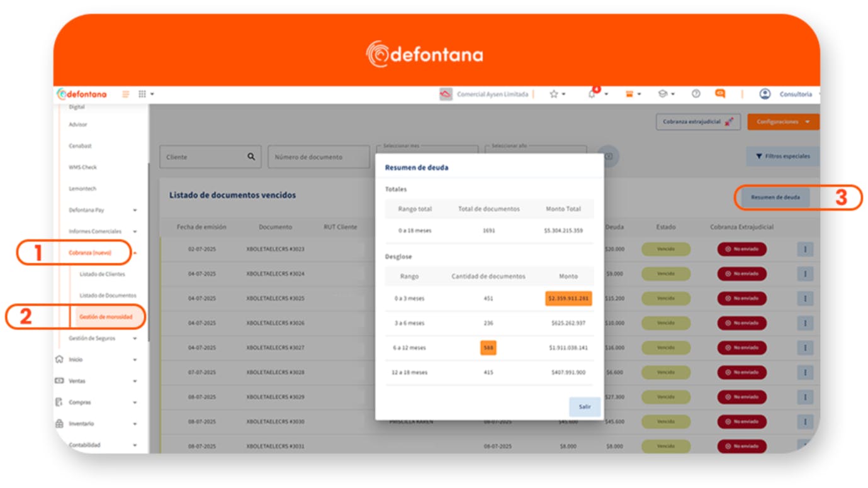The height and width of the screenshot is (488, 868).
Task: Toggle the orange hamburger menu icon
Action: tap(126, 94)
